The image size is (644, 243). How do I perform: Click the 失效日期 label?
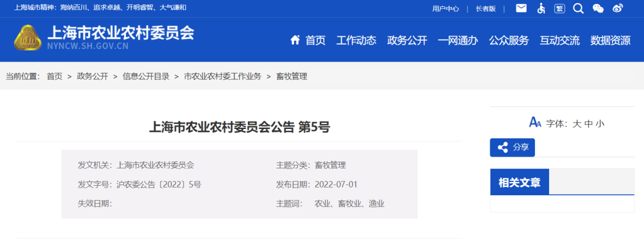coord(95,204)
